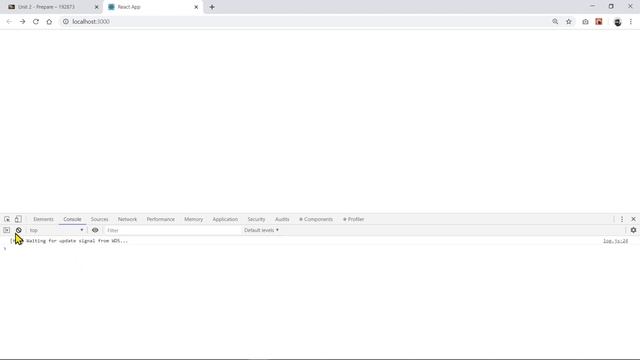The width and height of the screenshot is (640, 360).
Task: Open the Audits panel
Action: [282, 219]
